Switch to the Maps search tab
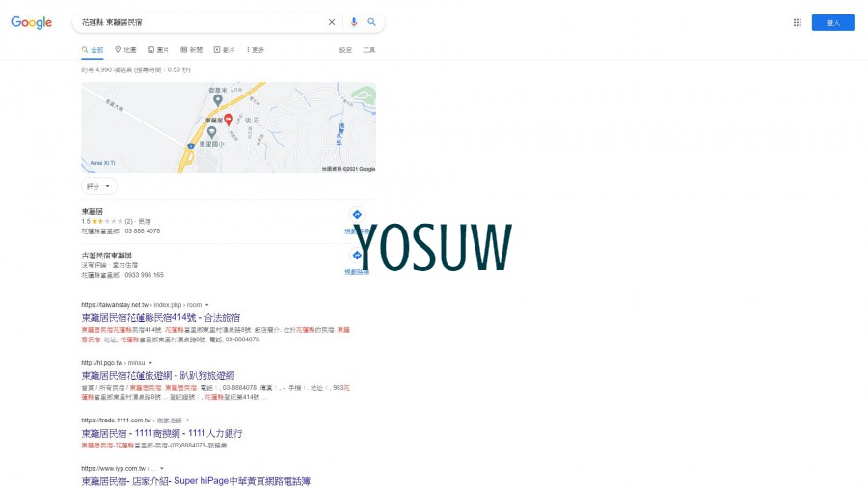Image resolution: width=868 pixels, height=488 pixels. pos(125,50)
